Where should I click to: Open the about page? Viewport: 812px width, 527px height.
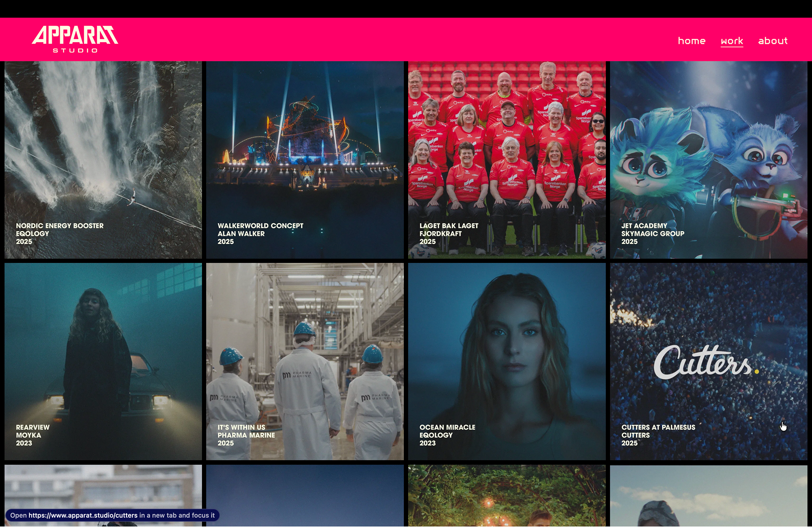click(x=773, y=41)
